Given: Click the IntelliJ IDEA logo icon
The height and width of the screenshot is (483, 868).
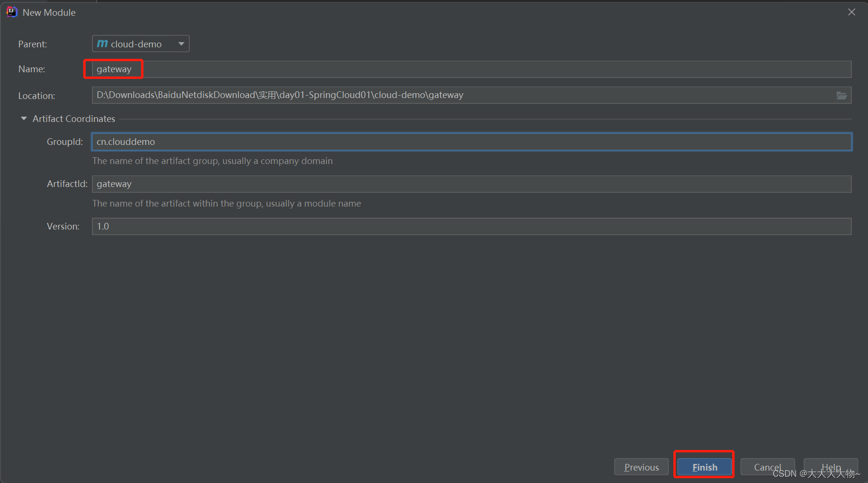Looking at the screenshot, I should (x=12, y=12).
